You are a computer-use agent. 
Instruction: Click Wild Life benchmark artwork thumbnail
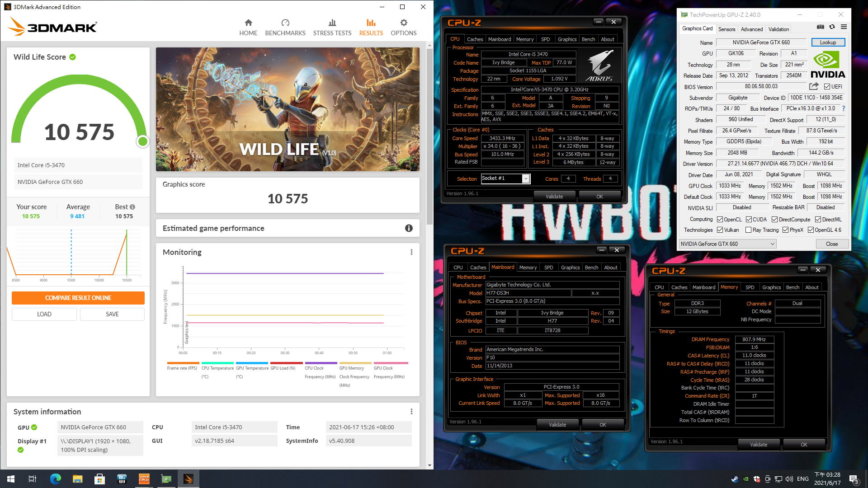[x=288, y=109]
